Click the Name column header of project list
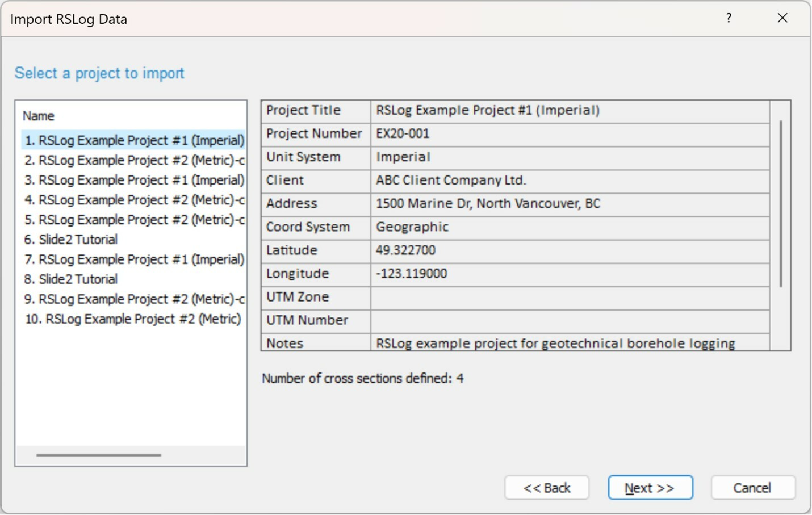Viewport: 812px width, 515px height. point(39,116)
